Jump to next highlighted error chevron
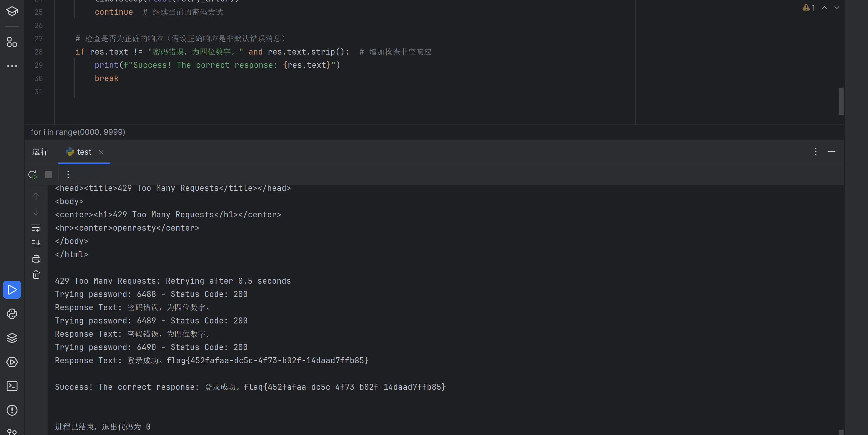 [837, 8]
